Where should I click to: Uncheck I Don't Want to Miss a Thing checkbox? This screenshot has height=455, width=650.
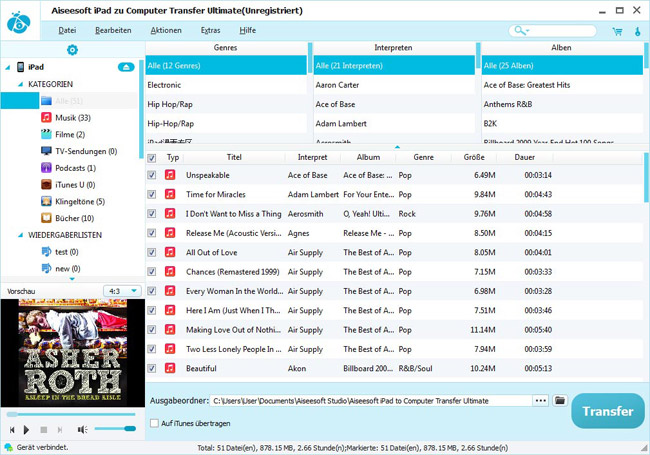click(x=152, y=213)
